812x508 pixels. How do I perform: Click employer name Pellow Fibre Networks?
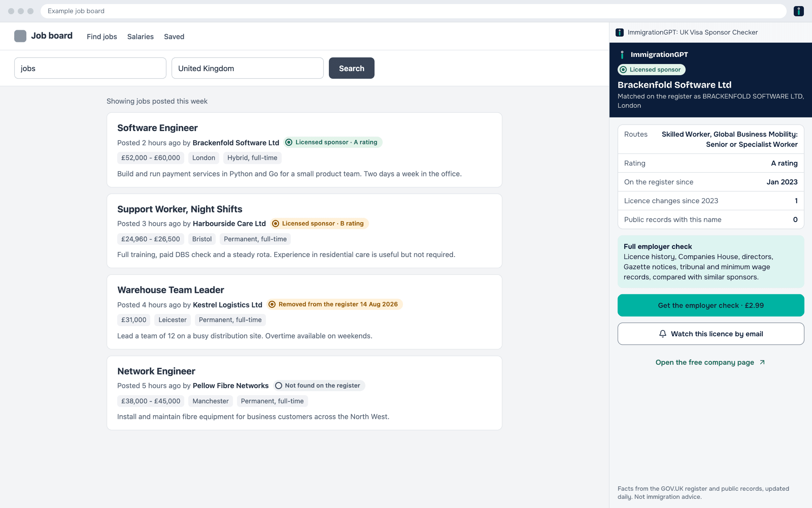pos(231,386)
